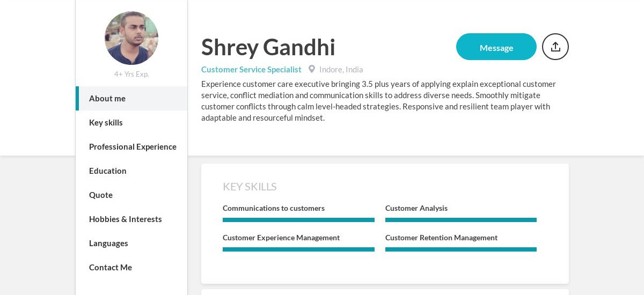Click the Communications to customers skill bar

(x=298, y=220)
